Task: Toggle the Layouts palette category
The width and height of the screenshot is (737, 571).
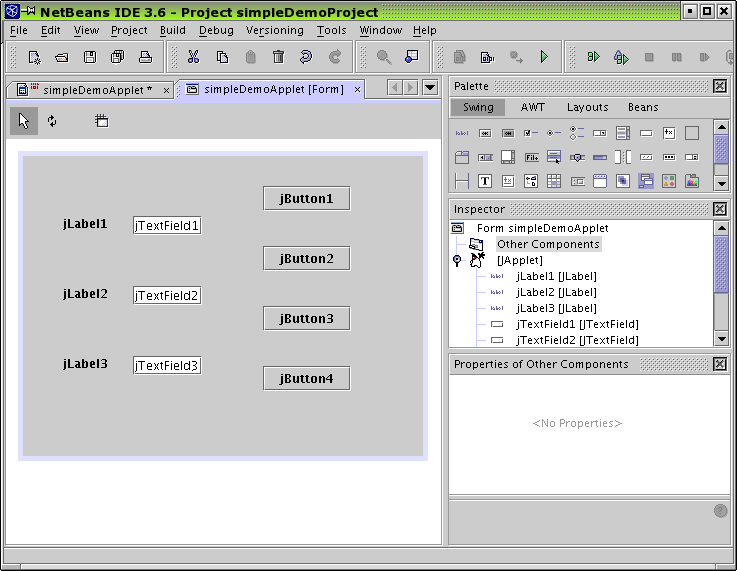Action: click(x=587, y=107)
